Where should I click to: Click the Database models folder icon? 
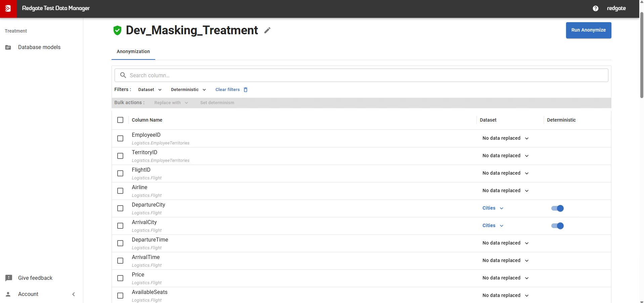coord(8,47)
